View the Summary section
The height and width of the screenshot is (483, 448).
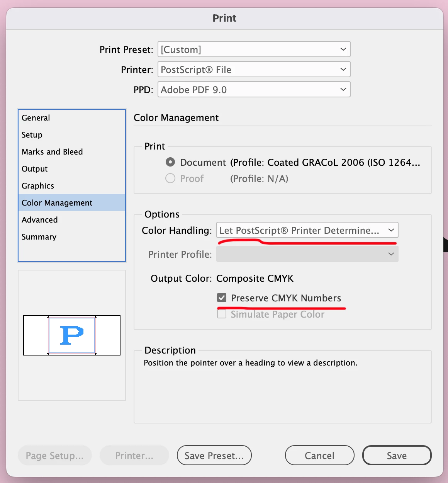pyautogui.click(x=72, y=237)
